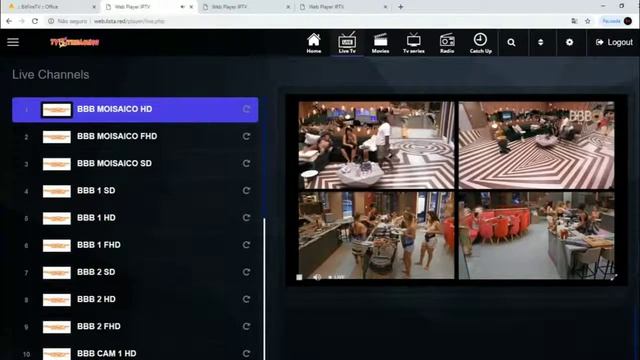
Task: Click the channel list scrollbar
Action: point(264,289)
